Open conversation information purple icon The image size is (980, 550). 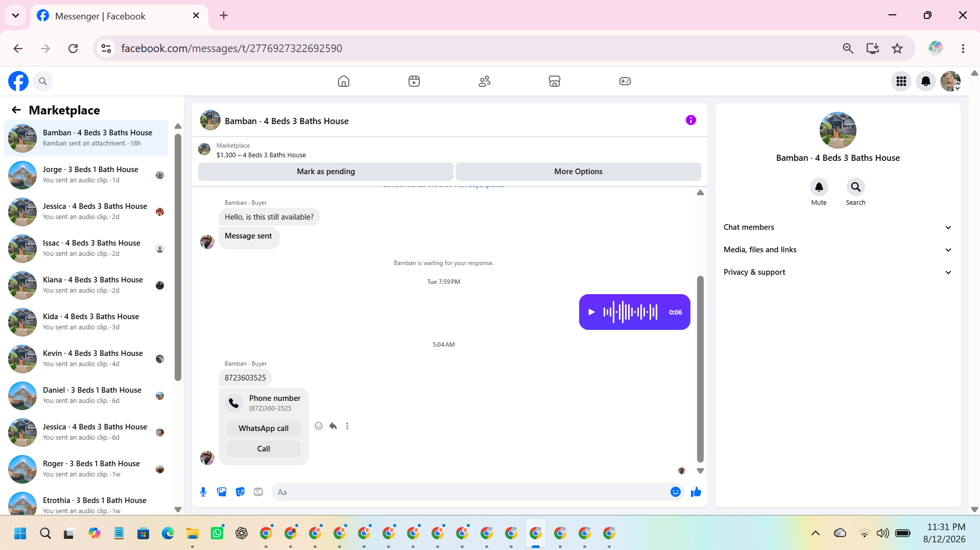pos(691,120)
